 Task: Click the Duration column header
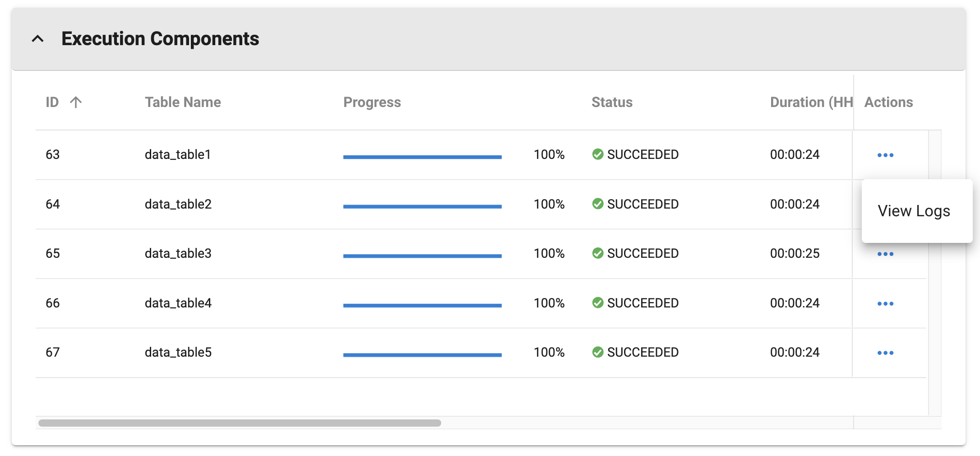[811, 102]
